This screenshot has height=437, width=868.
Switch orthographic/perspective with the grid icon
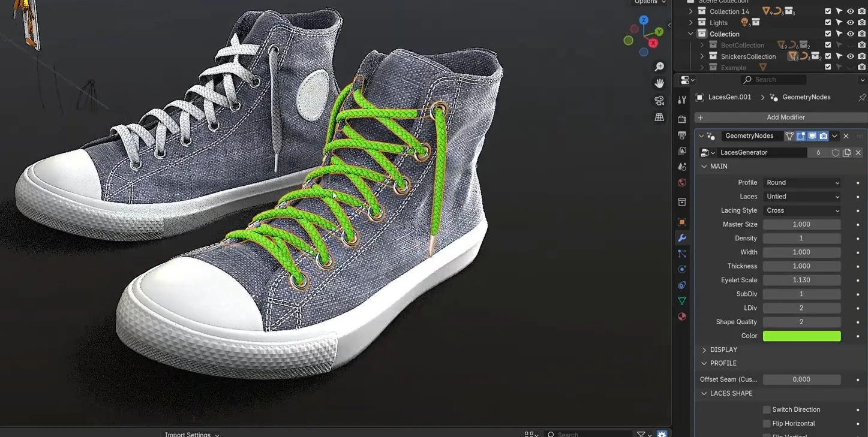click(659, 117)
